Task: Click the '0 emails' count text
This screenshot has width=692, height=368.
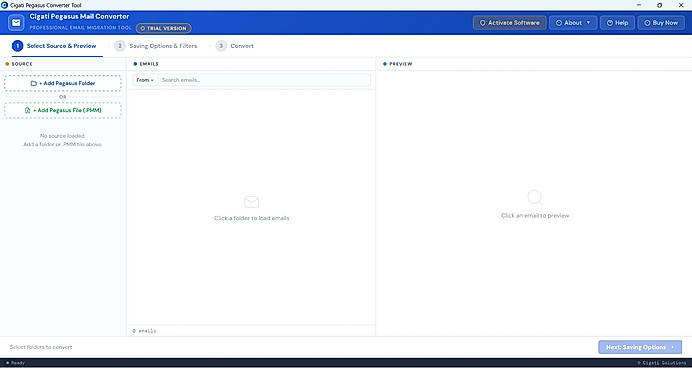Action: (144, 330)
